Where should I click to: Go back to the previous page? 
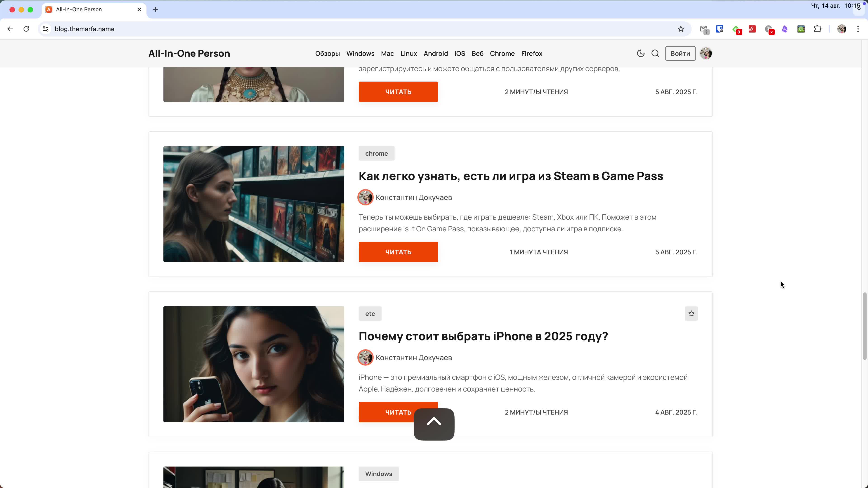pyautogui.click(x=10, y=29)
